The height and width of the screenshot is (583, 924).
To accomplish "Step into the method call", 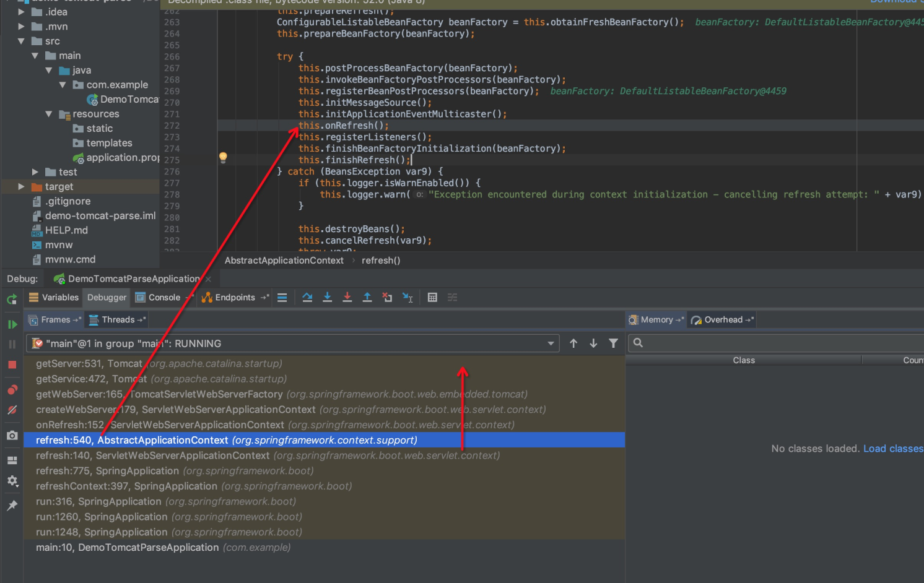I will click(328, 298).
